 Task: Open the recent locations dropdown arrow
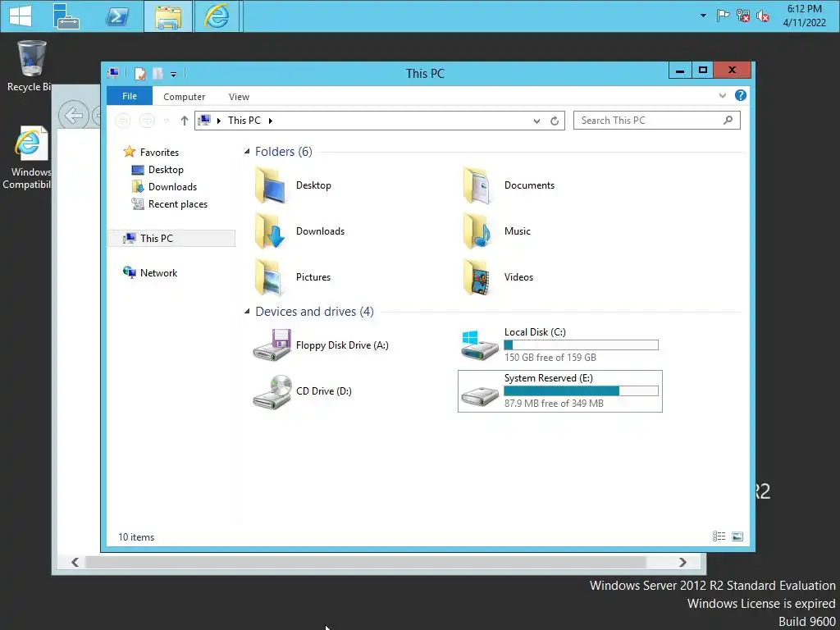pyautogui.click(x=167, y=121)
